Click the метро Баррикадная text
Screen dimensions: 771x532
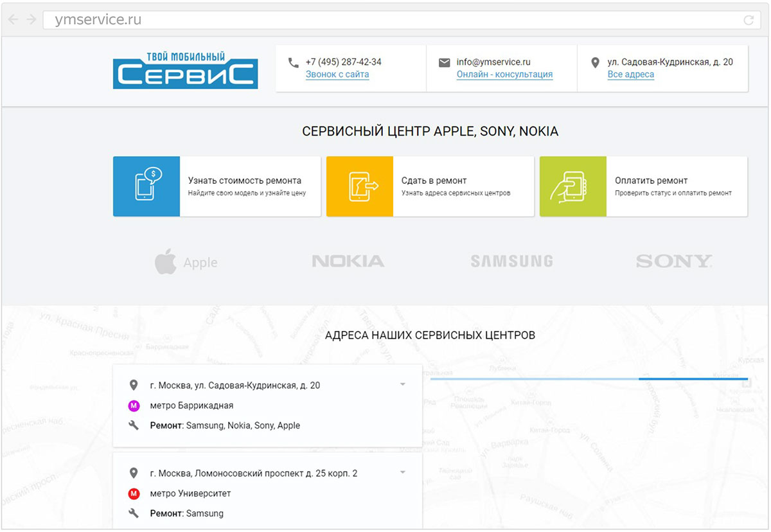(191, 405)
